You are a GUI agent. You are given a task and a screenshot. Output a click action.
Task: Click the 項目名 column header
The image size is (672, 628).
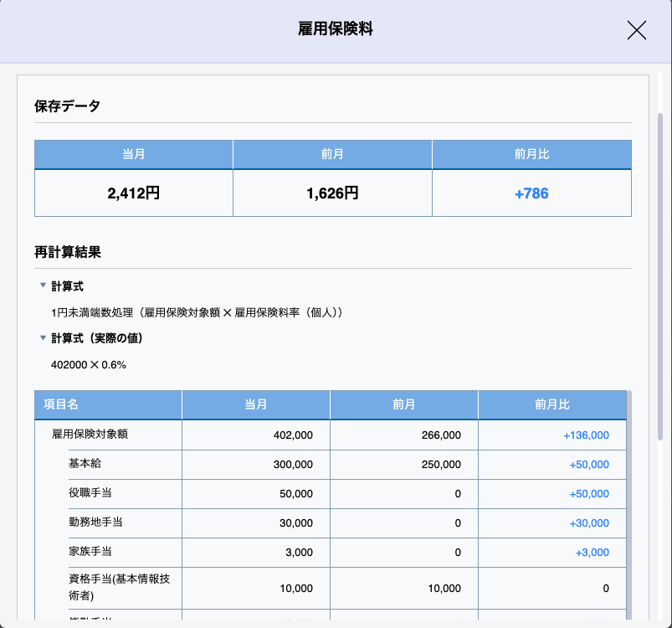(61, 404)
